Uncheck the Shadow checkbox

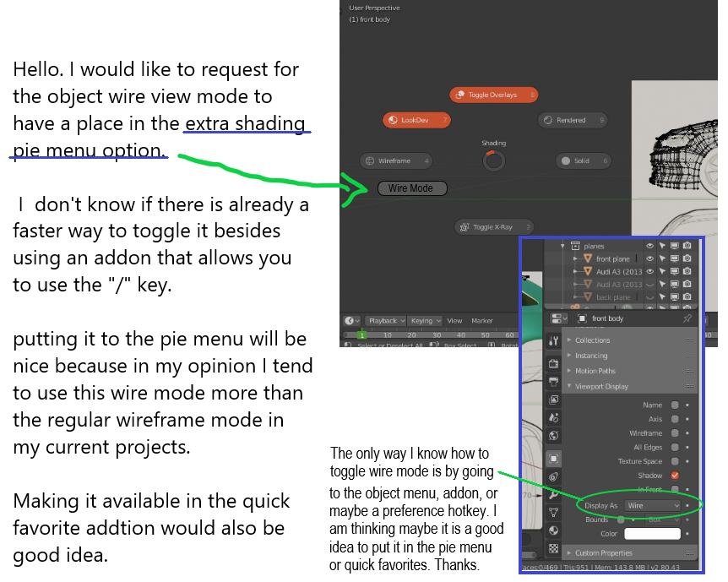click(675, 476)
